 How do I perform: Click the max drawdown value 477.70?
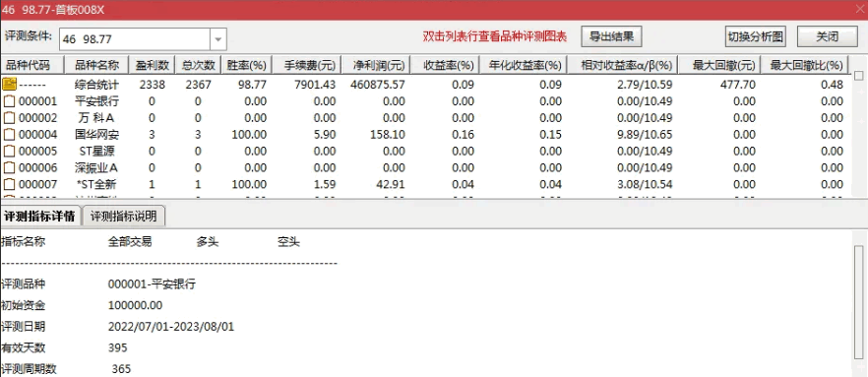737,85
